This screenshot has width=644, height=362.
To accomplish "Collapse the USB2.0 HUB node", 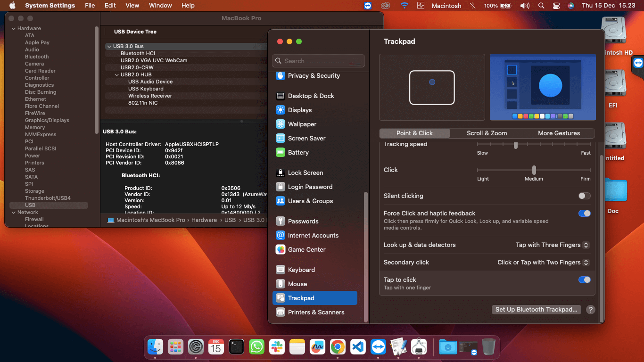I will pyautogui.click(x=117, y=74).
